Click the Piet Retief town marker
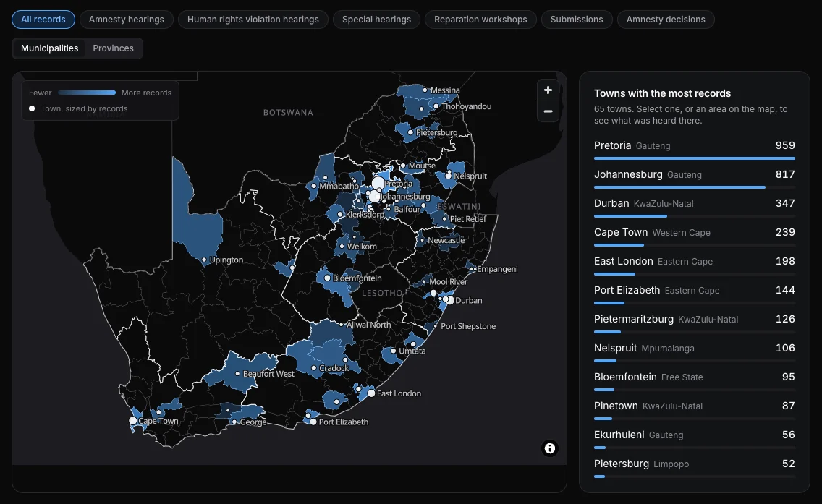The image size is (822, 504). click(x=444, y=218)
